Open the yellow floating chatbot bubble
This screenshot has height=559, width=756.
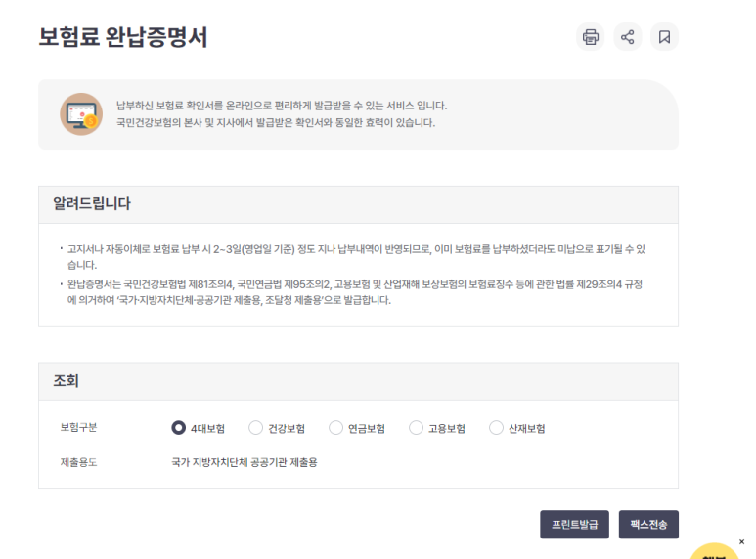714,552
